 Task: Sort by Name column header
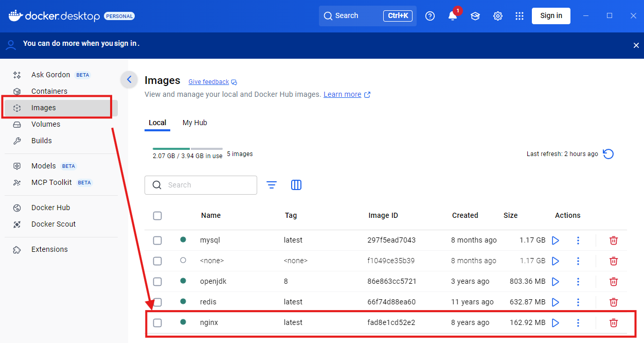point(211,216)
